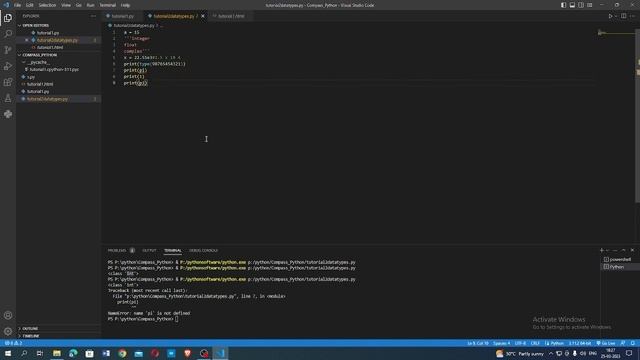Run Python file with play button
This screenshot has width=640, height=360.
610,16
